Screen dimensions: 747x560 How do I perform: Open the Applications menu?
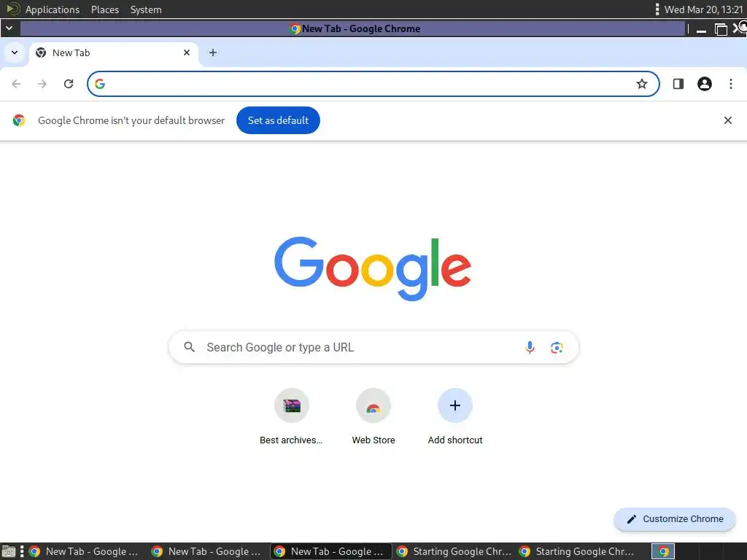pyautogui.click(x=53, y=9)
